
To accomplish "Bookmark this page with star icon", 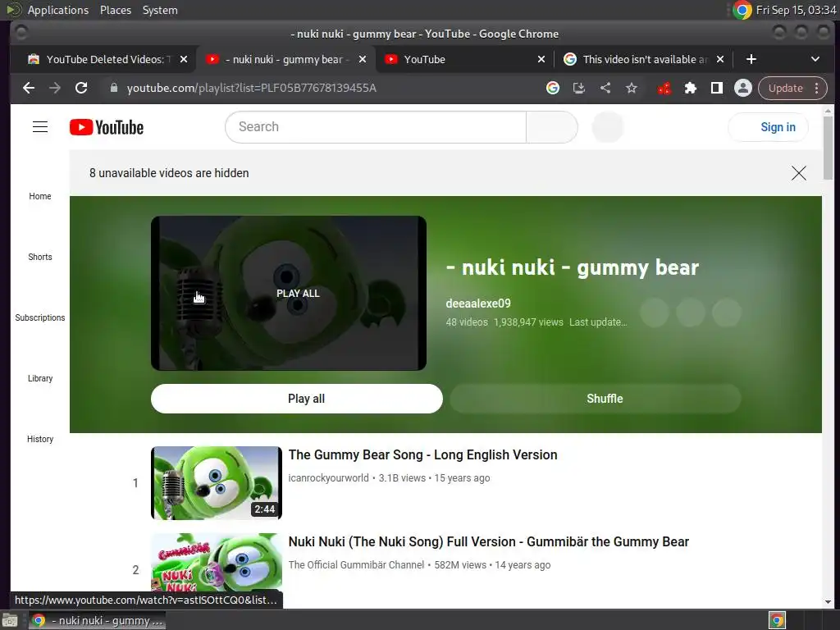I will tap(632, 88).
